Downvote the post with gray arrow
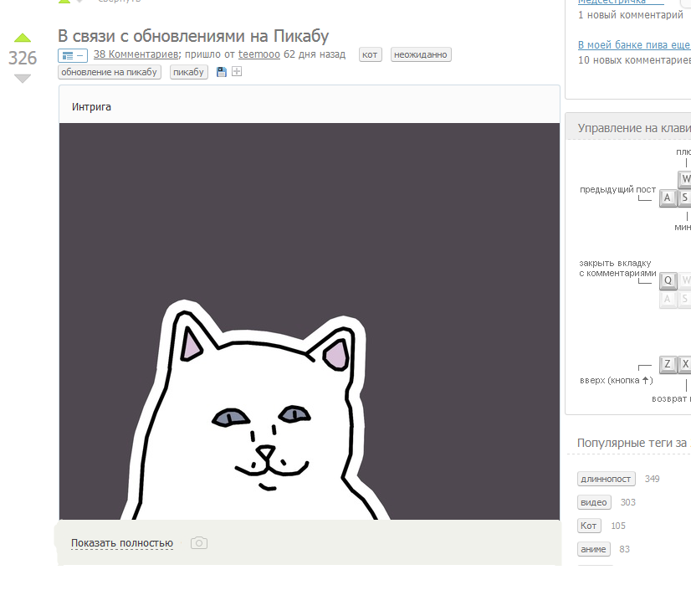691x616 pixels. pyautogui.click(x=23, y=79)
